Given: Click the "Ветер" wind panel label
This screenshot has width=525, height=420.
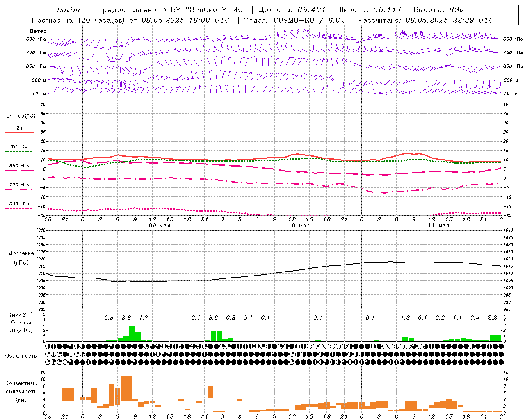Looking at the screenshot, I should [38, 31].
